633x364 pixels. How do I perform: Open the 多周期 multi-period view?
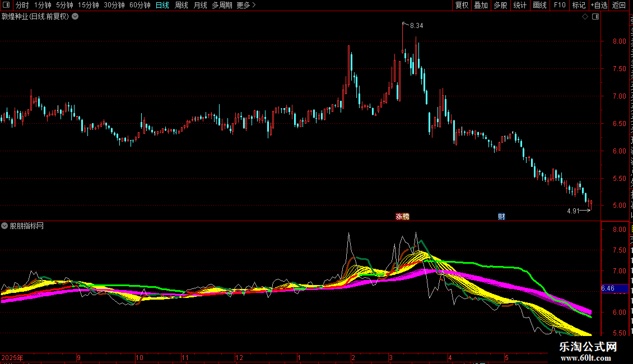222,5
